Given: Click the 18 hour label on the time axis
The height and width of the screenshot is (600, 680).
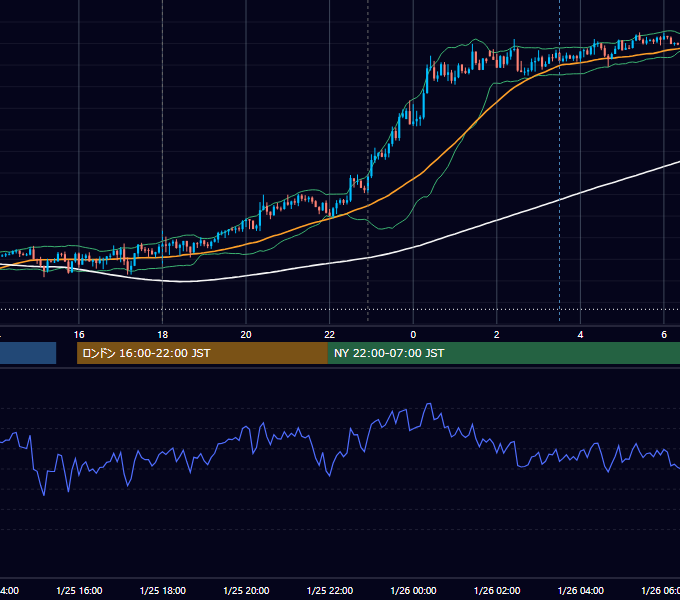Looking at the screenshot, I should click(163, 335).
